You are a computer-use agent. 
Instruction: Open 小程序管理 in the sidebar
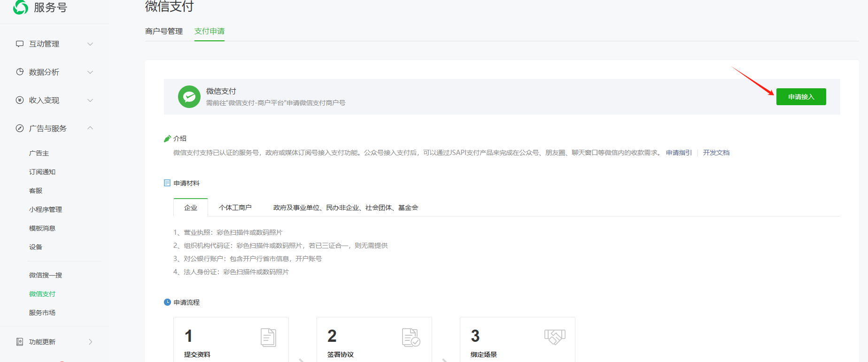tap(46, 209)
